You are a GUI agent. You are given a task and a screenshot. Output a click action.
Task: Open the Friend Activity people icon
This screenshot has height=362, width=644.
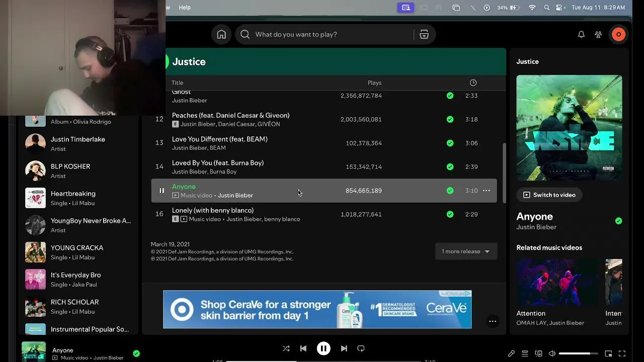(598, 34)
